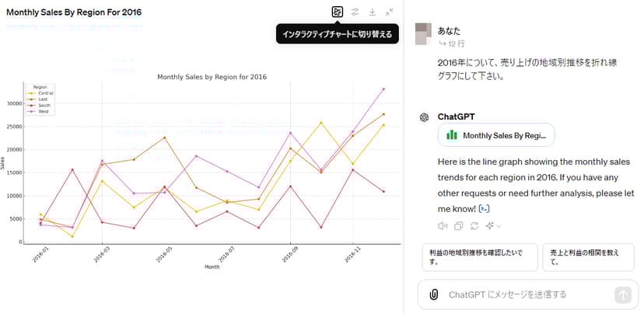Click the user profile avatar

pos(422,34)
